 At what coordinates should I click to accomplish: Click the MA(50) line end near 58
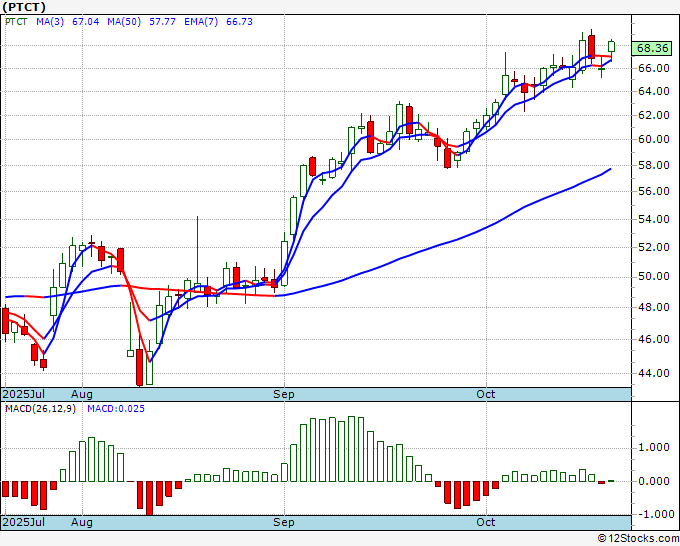click(x=610, y=169)
